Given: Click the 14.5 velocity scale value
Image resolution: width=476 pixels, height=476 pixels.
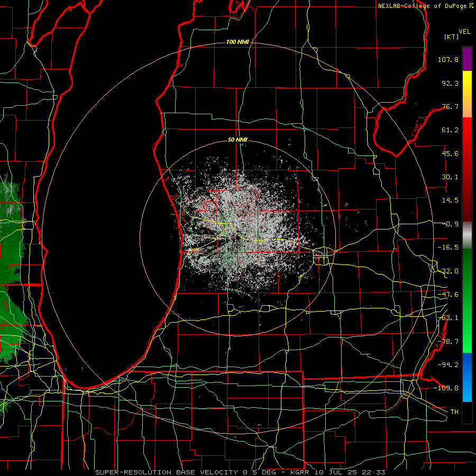Looking at the screenshot, I should pyautogui.click(x=450, y=200).
